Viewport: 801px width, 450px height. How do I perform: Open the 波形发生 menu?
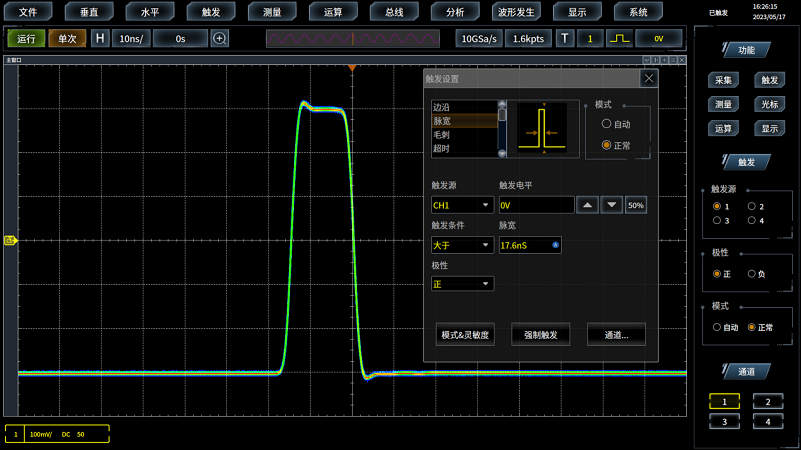click(516, 12)
